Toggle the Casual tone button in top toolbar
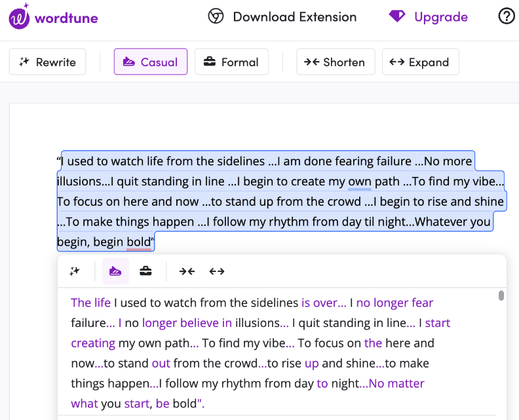The image size is (519, 420). (151, 62)
